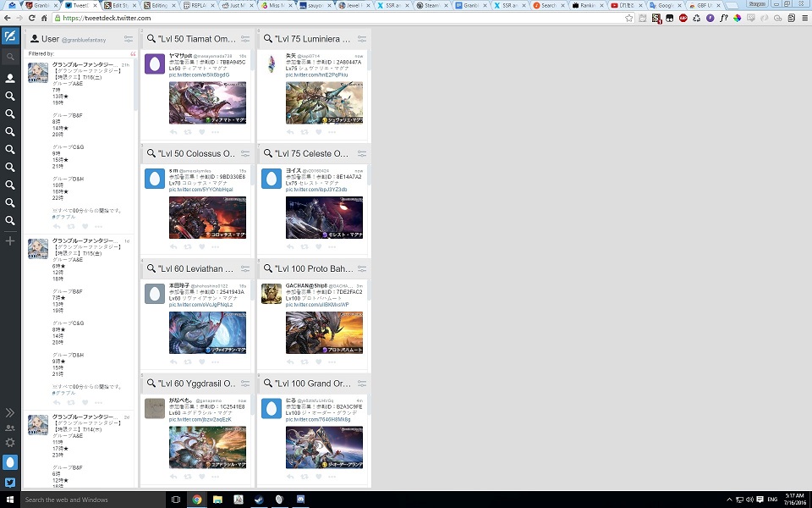The width and height of the screenshot is (812, 508).
Task: Retweet the Leviathan column tweet
Action: pyautogui.click(x=188, y=362)
